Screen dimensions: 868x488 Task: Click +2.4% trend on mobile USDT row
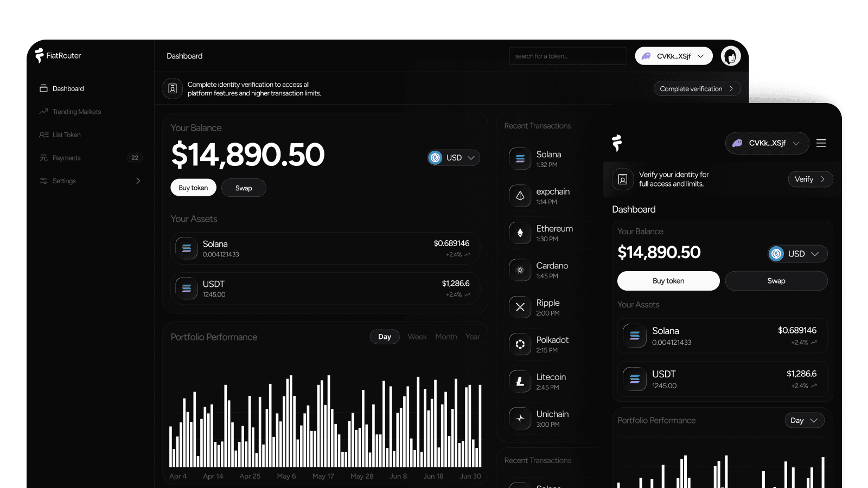click(803, 386)
